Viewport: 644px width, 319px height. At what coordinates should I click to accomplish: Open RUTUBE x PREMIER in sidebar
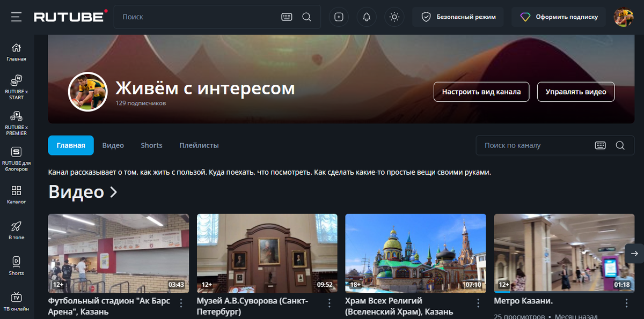coord(17,123)
